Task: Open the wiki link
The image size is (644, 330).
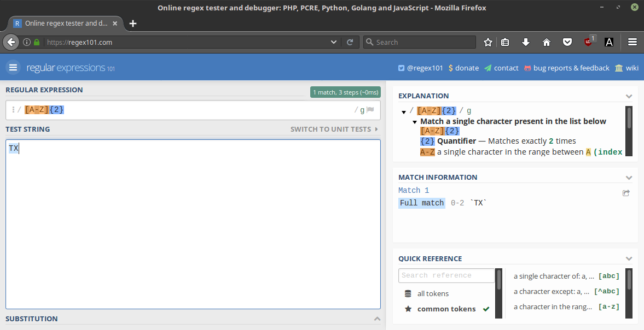Action: tap(626, 68)
